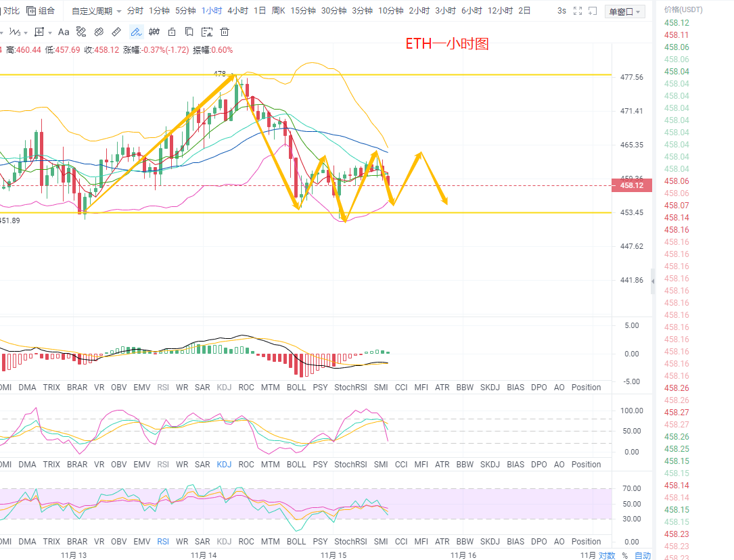Switch top indicator panel to TRIX
734x560 pixels.
click(x=51, y=388)
